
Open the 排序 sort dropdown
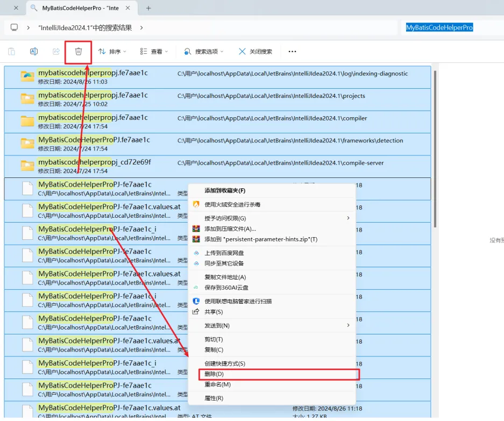(x=112, y=52)
